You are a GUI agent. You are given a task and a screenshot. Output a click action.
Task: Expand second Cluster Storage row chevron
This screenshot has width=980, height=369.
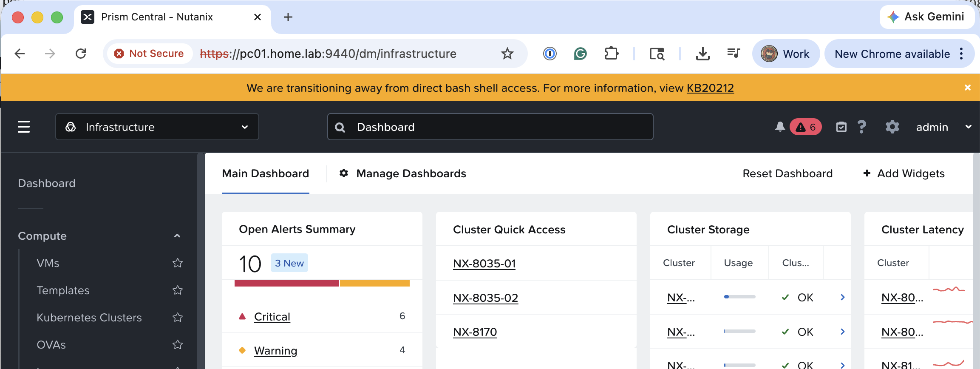tap(842, 332)
